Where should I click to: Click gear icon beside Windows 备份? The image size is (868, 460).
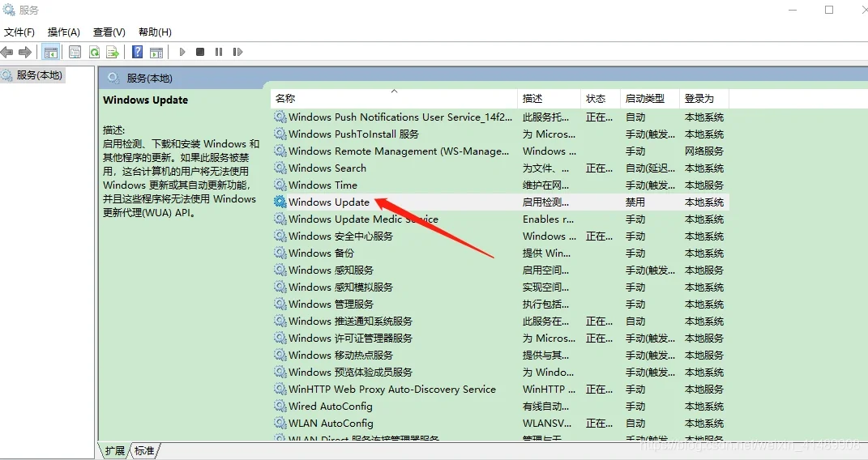point(280,253)
